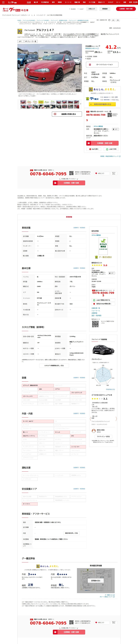Screen dimensions: 138x644
Task: Open 査定・売却相談 link
Action: (96, 315)
